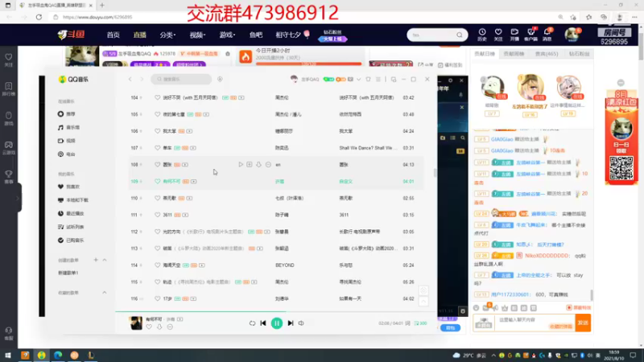This screenshot has height=362, width=644.
Task: Switch to weekly contribution tab (贡献周榜)
Action: 514,54
